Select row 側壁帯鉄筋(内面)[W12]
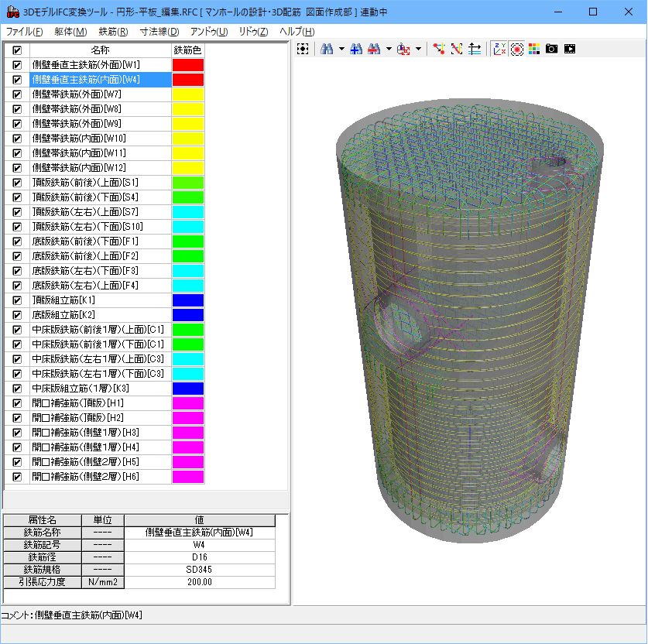The width and height of the screenshot is (648, 644). (101, 168)
